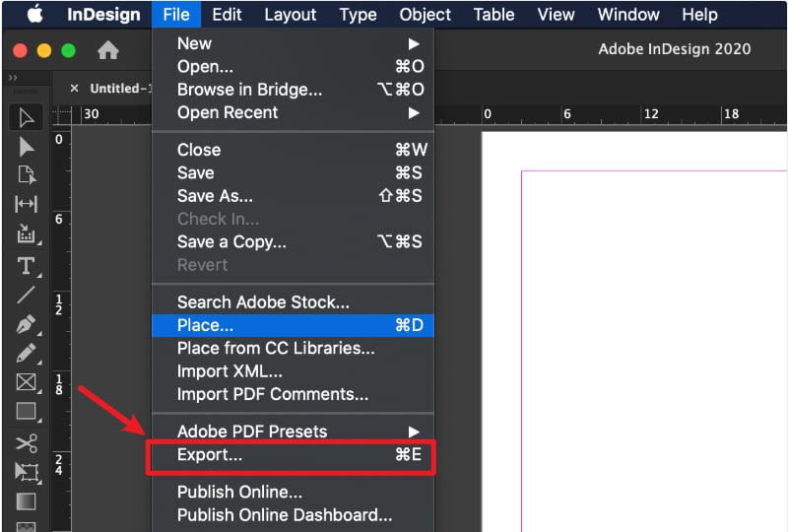Select the Scissors tool
Viewport: 788px width, 532px height.
point(27,443)
